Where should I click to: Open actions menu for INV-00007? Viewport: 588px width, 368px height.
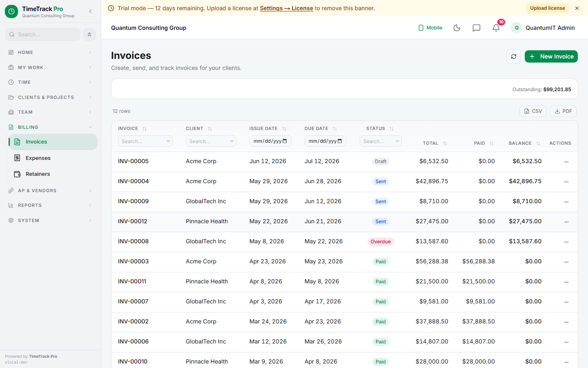tap(566, 302)
